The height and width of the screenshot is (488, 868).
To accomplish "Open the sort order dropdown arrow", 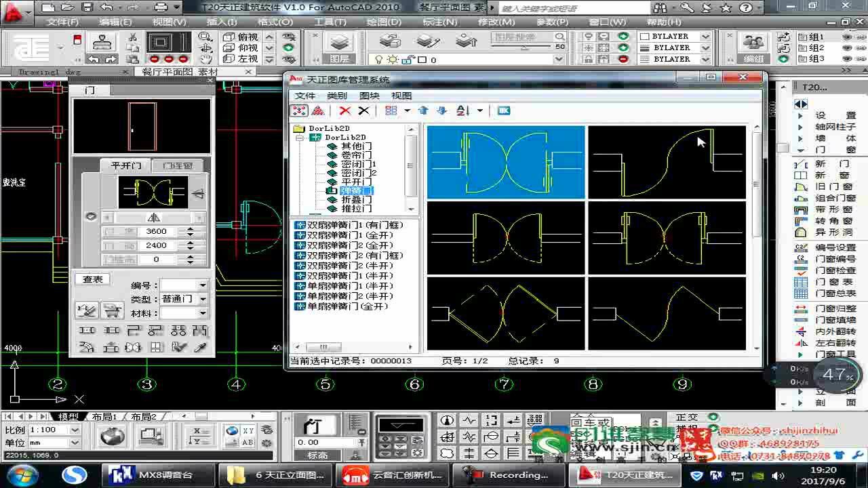I will click(480, 110).
